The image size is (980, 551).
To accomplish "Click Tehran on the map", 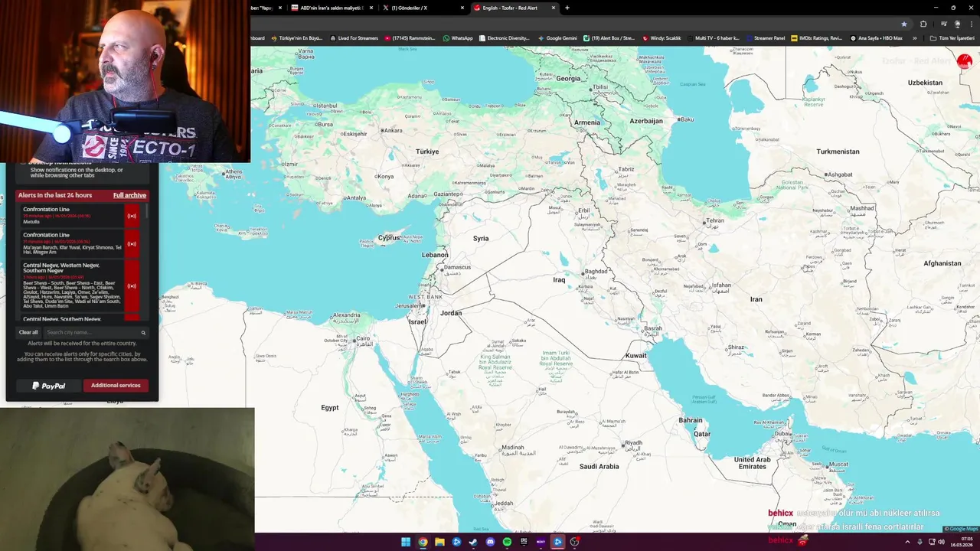I will point(714,220).
